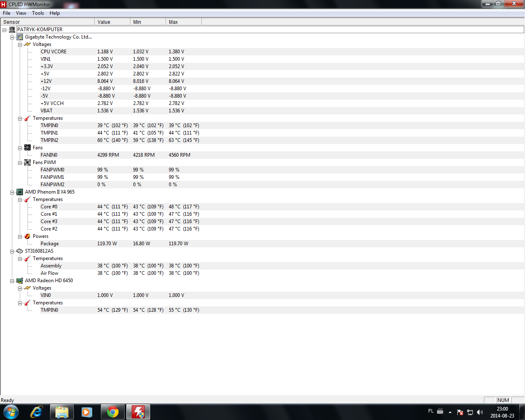This screenshot has height=420, width=525.
Task: Click the volume speaker tray icon
Action: pyautogui.click(x=480, y=412)
